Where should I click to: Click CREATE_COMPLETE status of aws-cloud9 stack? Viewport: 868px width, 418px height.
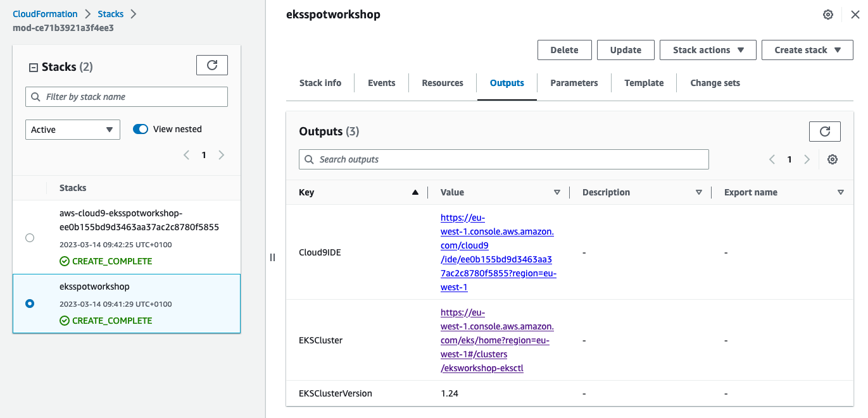point(106,261)
